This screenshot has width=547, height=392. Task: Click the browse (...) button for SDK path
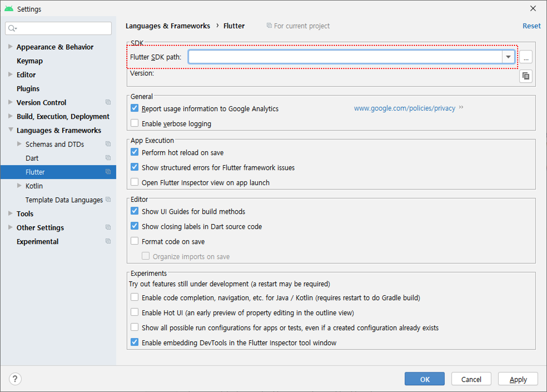[x=526, y=57]
